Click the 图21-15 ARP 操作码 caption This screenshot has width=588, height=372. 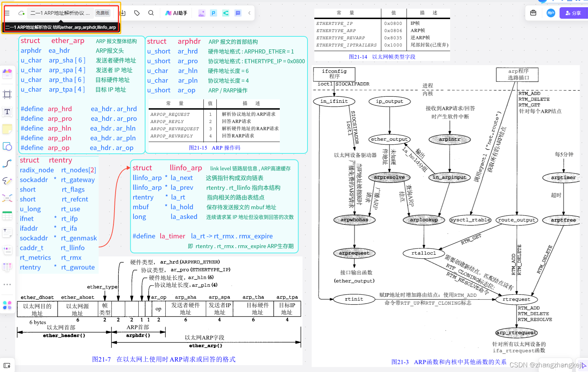click(x=214, y=148)
